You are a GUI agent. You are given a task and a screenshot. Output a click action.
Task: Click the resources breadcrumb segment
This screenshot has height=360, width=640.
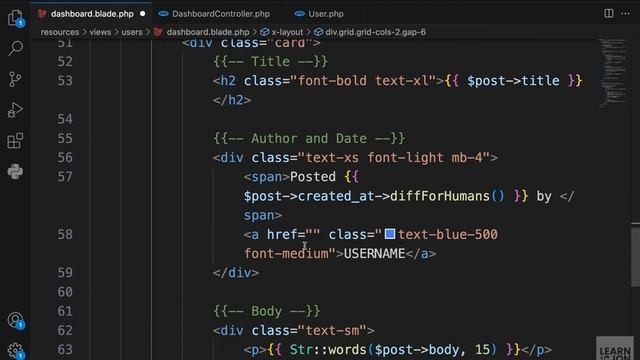coord(60,32)
